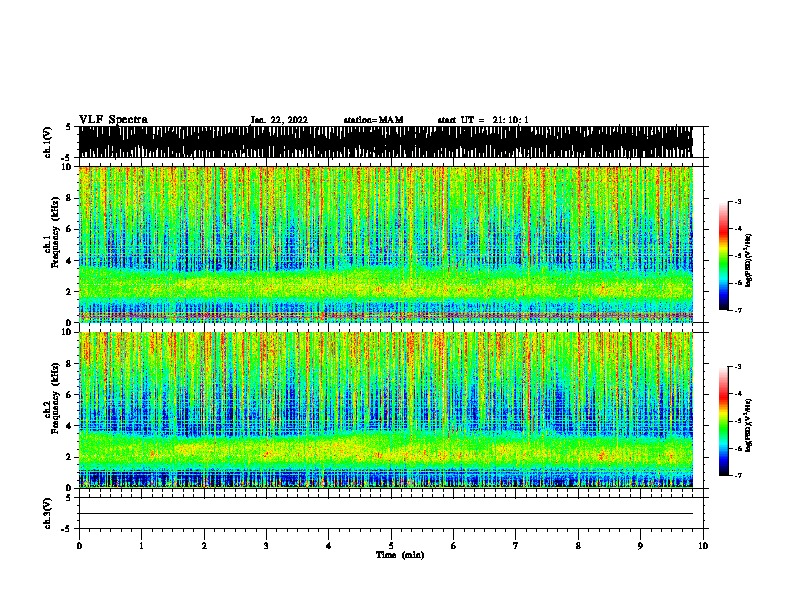
Task: Click time axis tick label "9"
Action: [640, 546]
